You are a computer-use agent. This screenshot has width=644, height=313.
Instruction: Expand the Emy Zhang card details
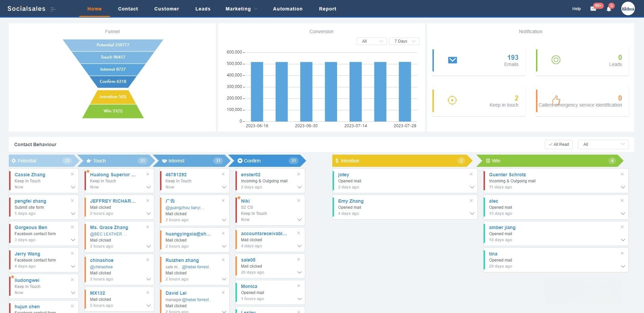[472, 214]
